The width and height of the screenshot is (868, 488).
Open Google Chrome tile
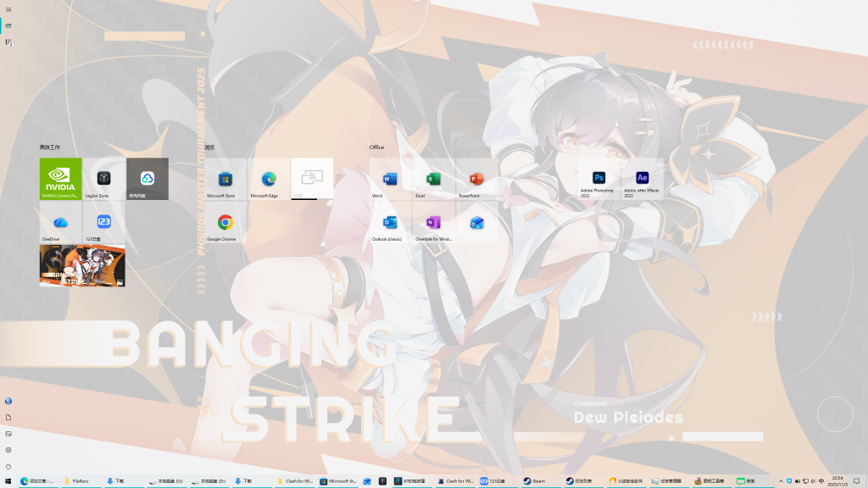(225, 223)
